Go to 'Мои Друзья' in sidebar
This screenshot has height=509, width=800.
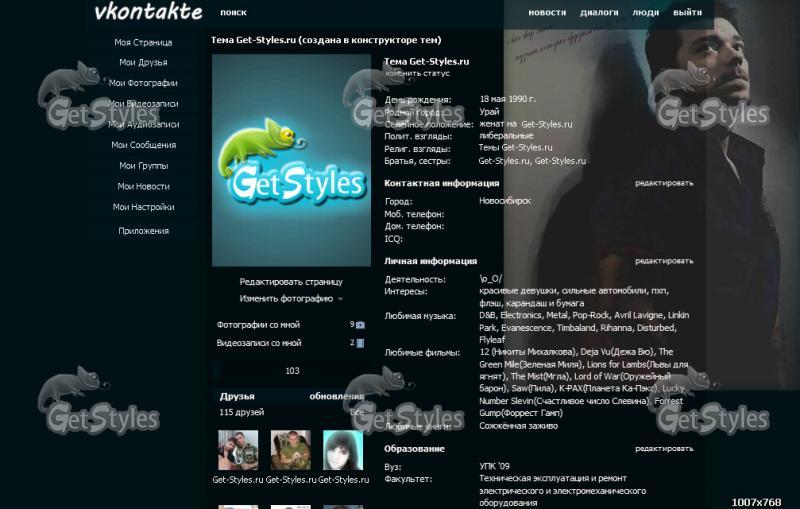pyautogui.click(x=143, y=63)
